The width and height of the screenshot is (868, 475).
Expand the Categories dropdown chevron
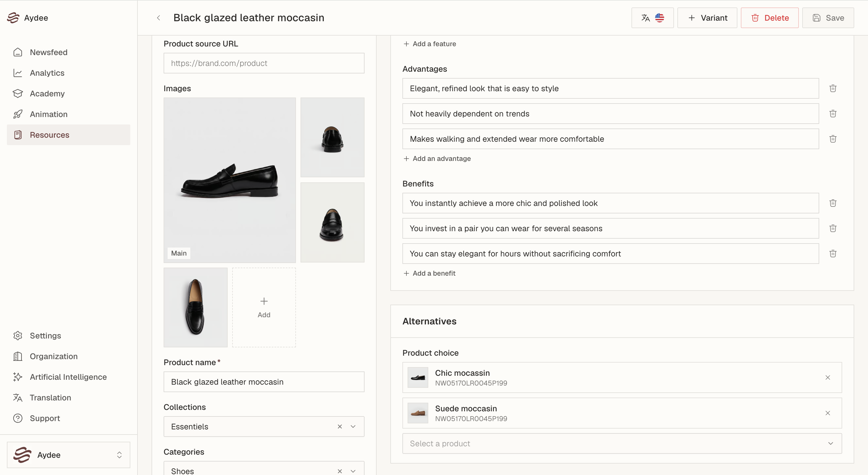pos(353,471)
